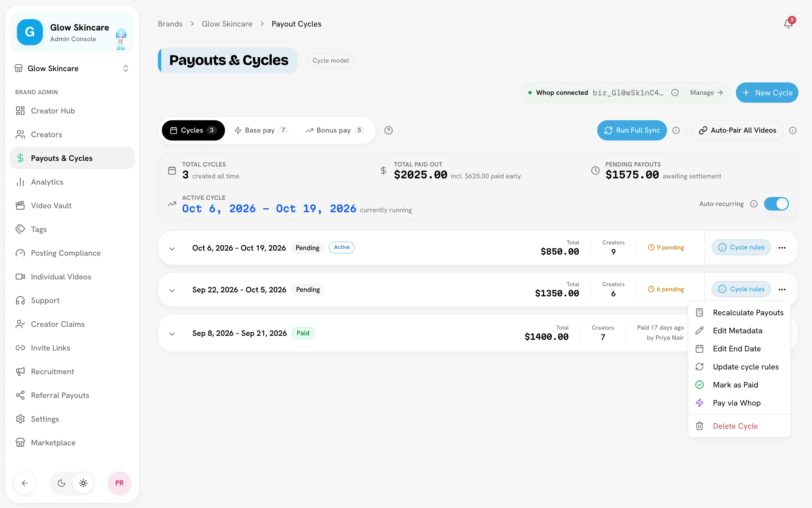Image resolution: width=812 pixels, height=508 pixels.
Task: Select the Cycles tab
Action: coord(193,130)
